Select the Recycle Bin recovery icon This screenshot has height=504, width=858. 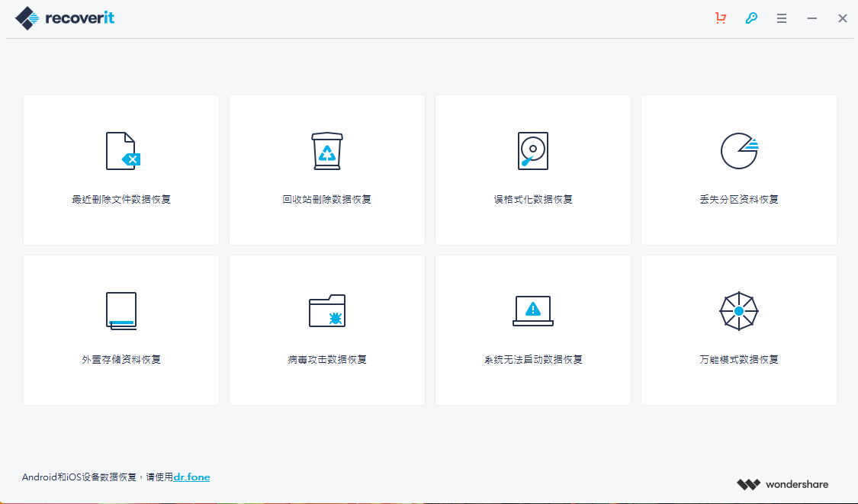[327, 151]
